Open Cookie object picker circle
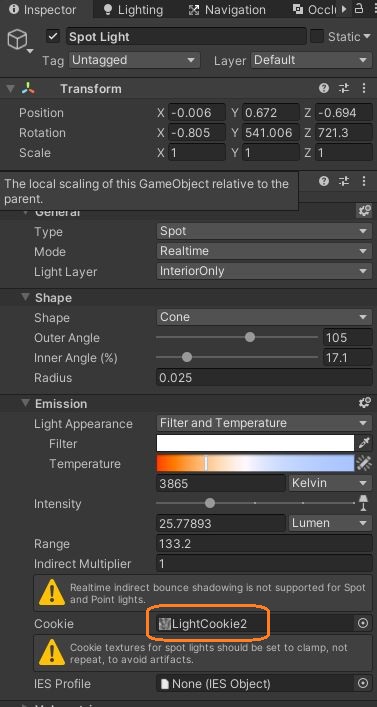The width and height of the screenshot is (377, 707). tap(363, 624)
